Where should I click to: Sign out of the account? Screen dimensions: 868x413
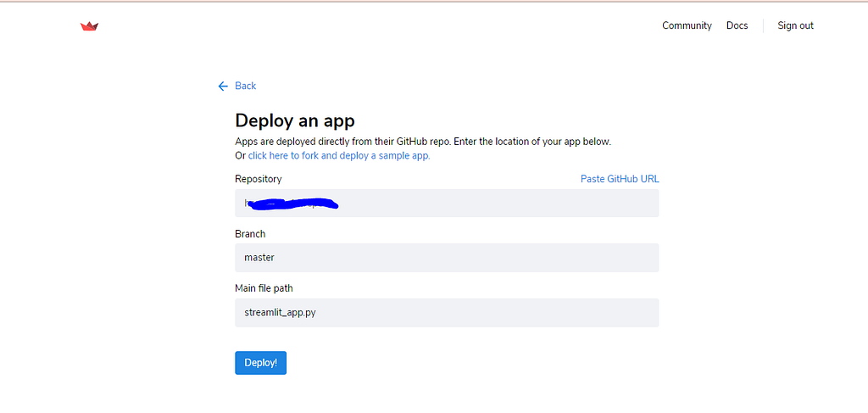pyautogui.click(x=795, y=25)
